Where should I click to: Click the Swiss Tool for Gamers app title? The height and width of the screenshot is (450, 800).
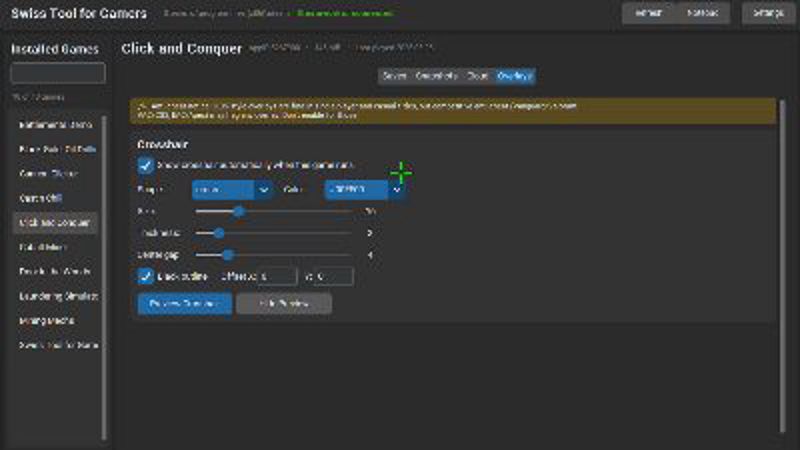point(79,13)
